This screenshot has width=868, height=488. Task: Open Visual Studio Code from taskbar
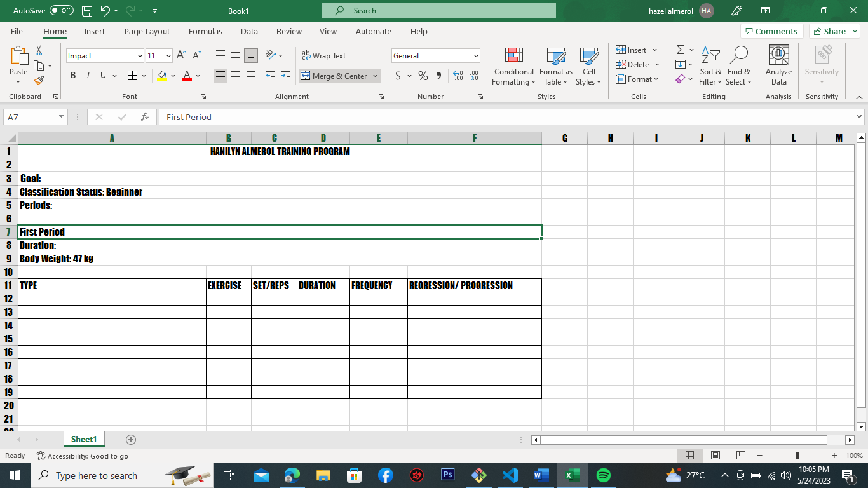click(x=510, y=475)
